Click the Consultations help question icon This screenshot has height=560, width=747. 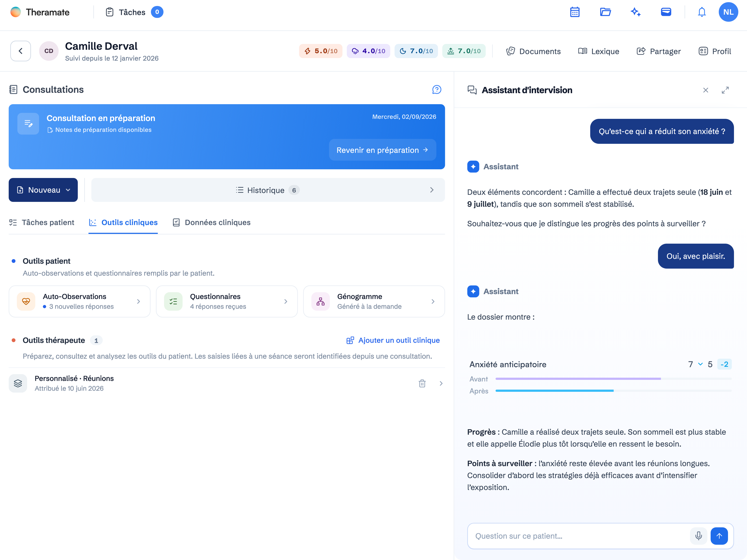pos(437,90)
